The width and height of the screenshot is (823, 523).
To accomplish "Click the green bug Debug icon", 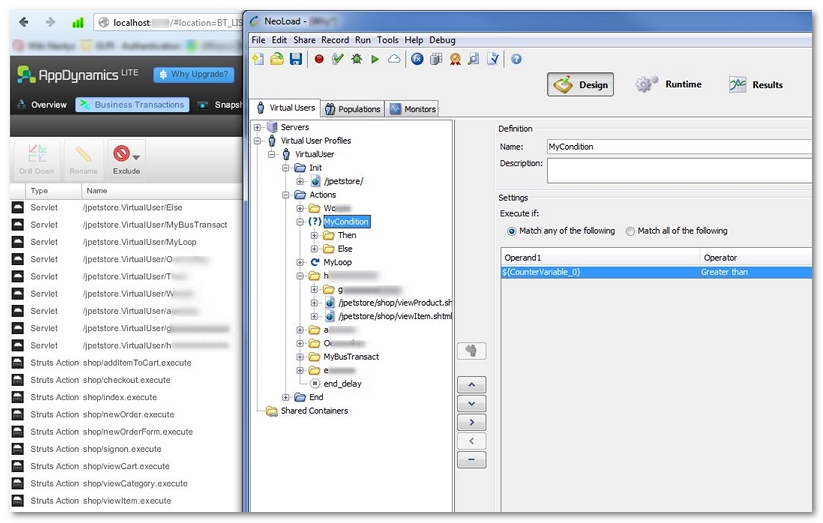I will point(357,59).
